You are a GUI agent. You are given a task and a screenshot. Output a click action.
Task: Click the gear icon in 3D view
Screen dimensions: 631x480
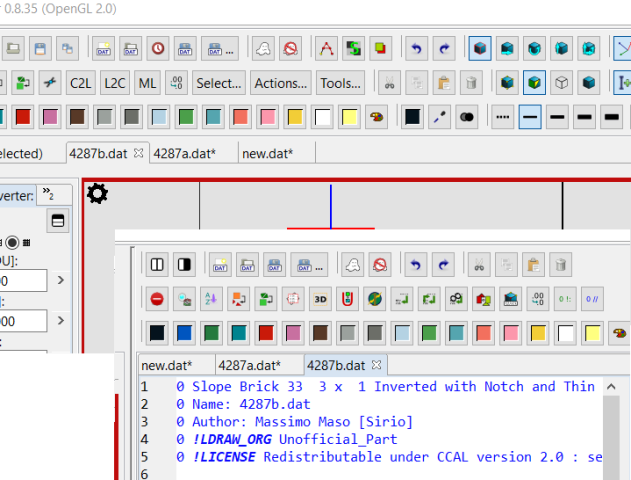click(x=97, y=195)
